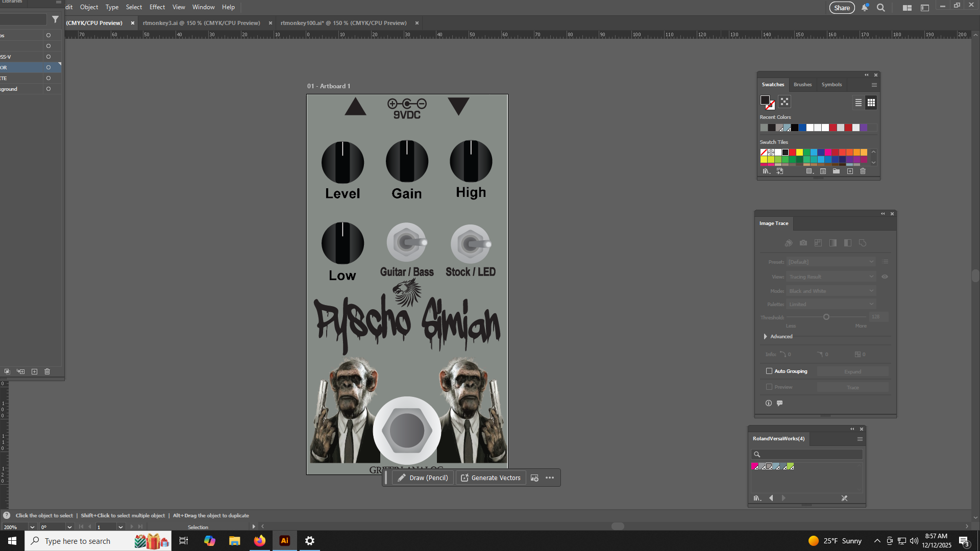Open the Effect menu

[157, 7]
